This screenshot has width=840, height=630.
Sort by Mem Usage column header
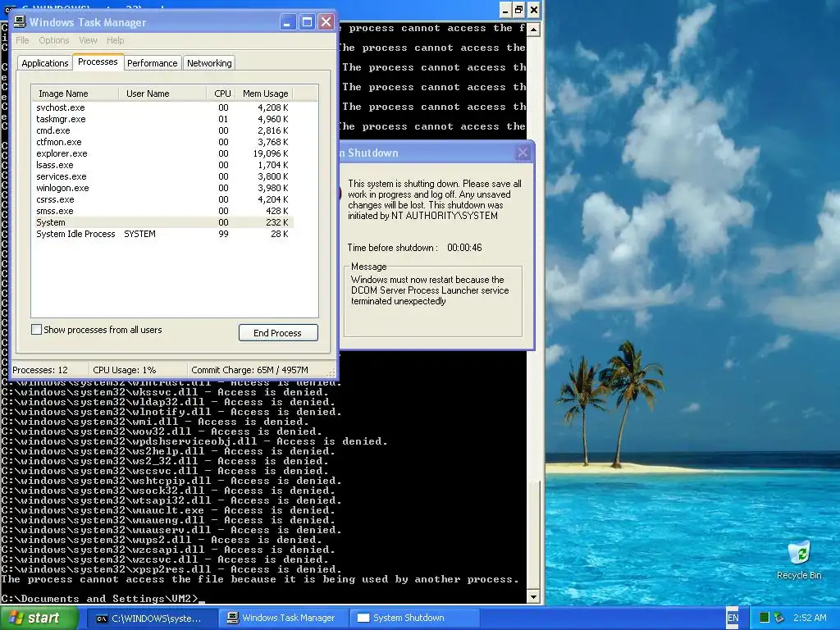(x=265, y=94)
